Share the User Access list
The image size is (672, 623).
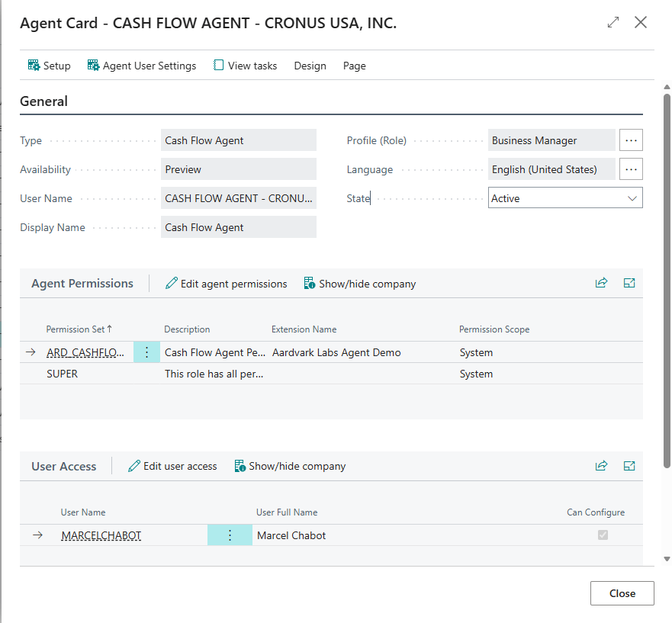pyautogui.click(x=601, y=466)
